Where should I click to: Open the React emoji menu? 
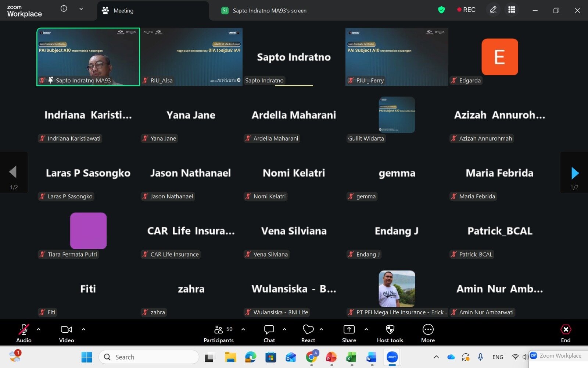click(x=308, y=333)
